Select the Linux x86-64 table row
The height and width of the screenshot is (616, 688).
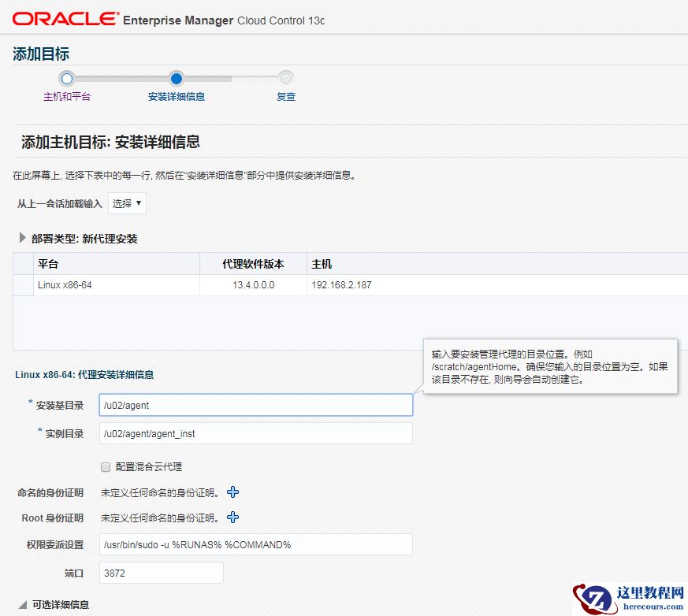pyautogui.click(x=351, y=285)
